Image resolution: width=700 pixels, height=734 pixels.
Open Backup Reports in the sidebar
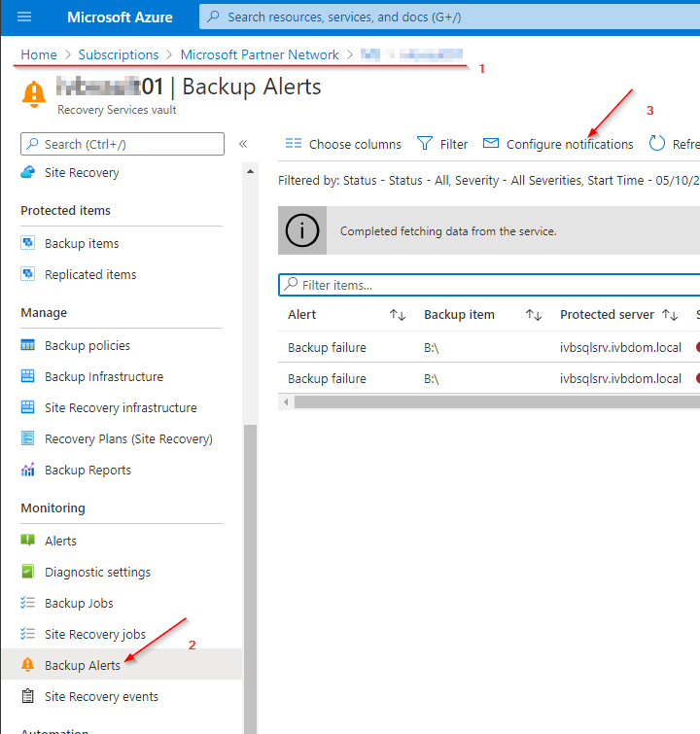(x=88, y=470)
